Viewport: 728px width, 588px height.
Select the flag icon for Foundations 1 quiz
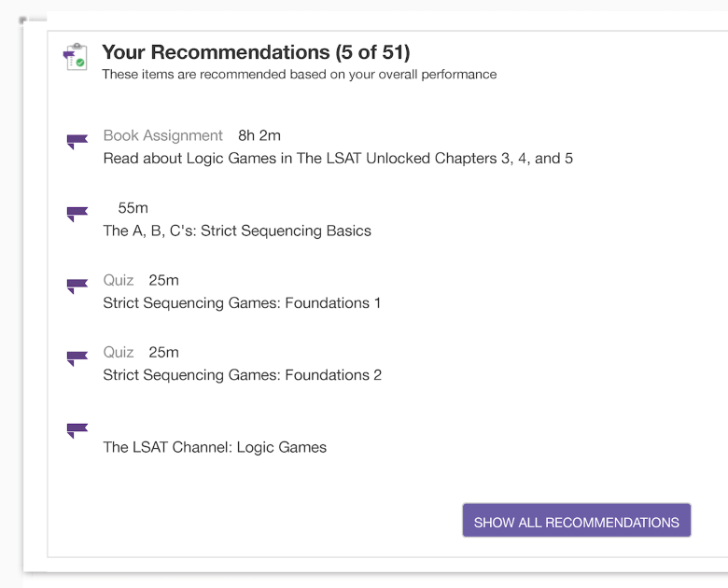[77, 286]
